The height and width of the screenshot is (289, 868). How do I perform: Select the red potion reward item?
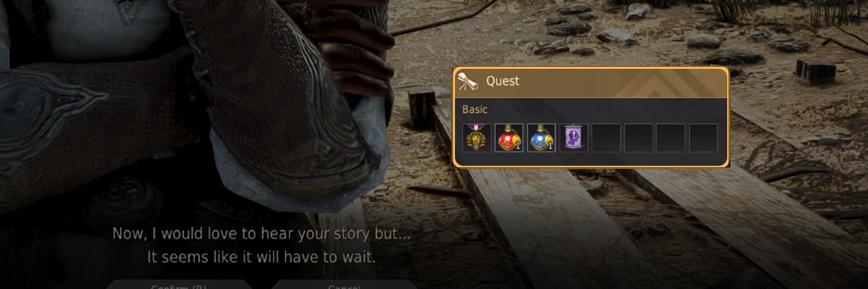(x=509, y=138)
